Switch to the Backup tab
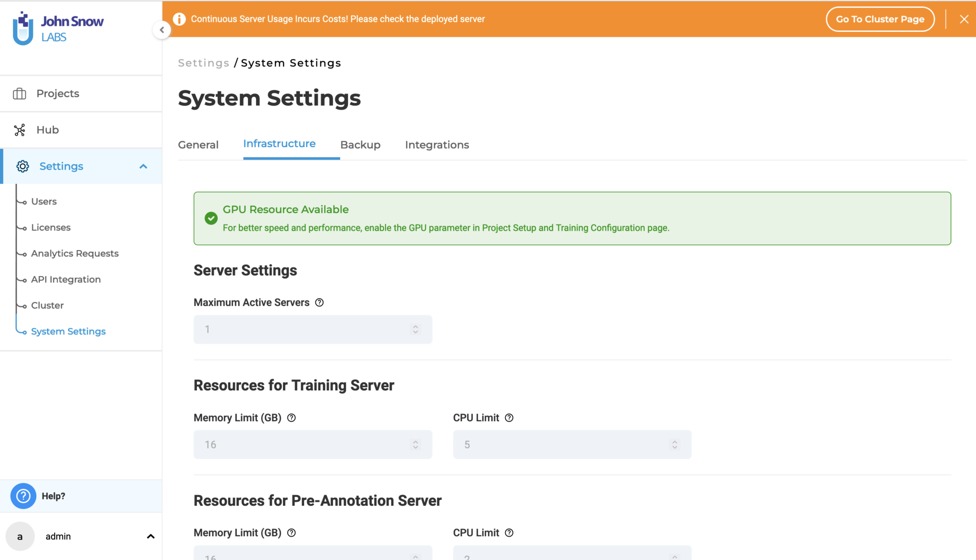976x560 pixels. point(360,145)
